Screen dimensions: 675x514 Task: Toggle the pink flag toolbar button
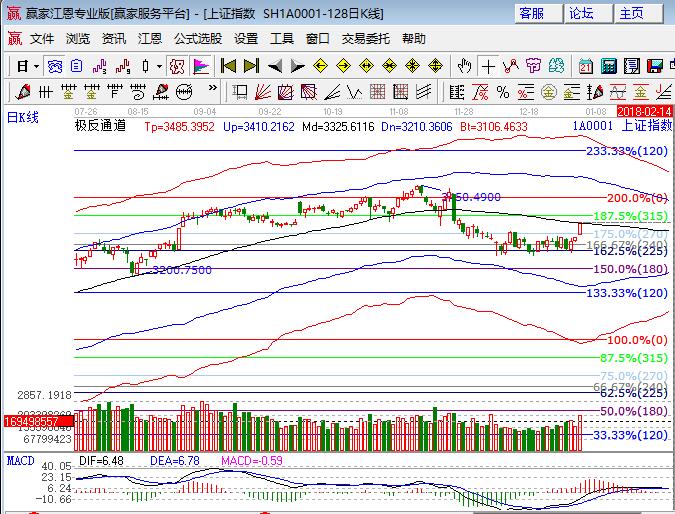[201, 66]
